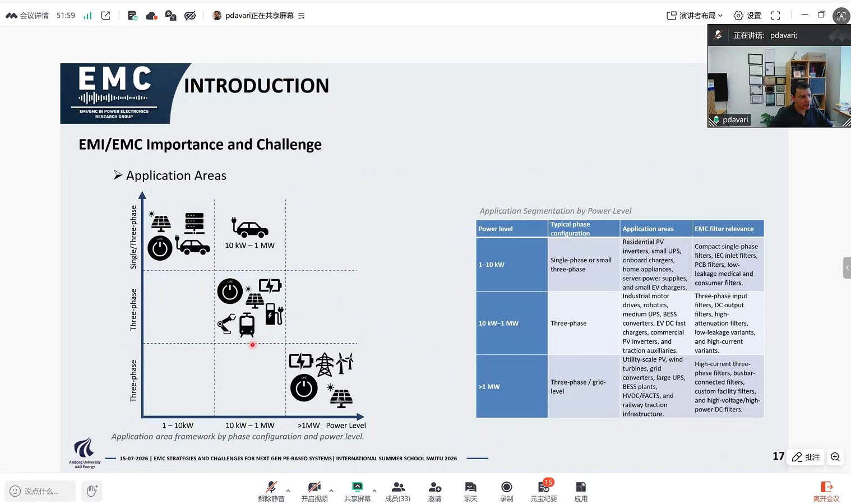Expand the collapsed right side panel handle
Image resolution: width=851 pixels, height=504 pixels.
pyautogui.click(x=847, y=267)
